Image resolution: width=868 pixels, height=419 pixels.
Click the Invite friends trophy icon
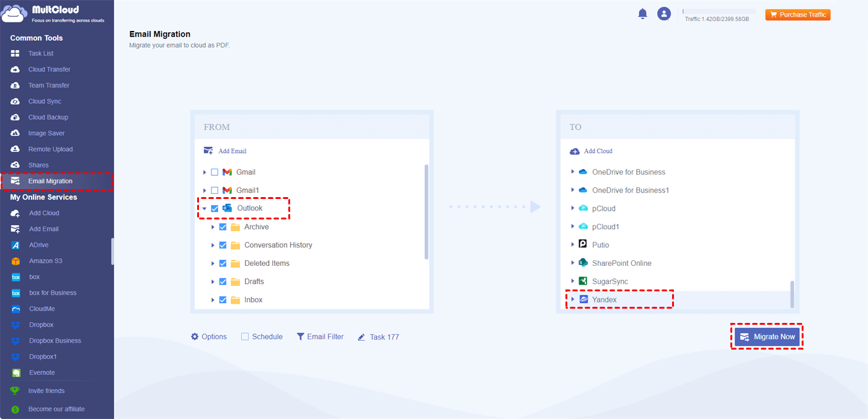[15, 391]
